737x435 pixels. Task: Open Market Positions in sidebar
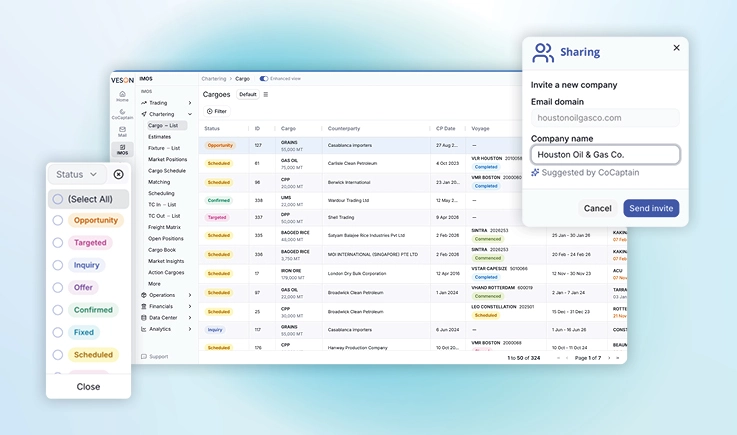tap(167, 159)
